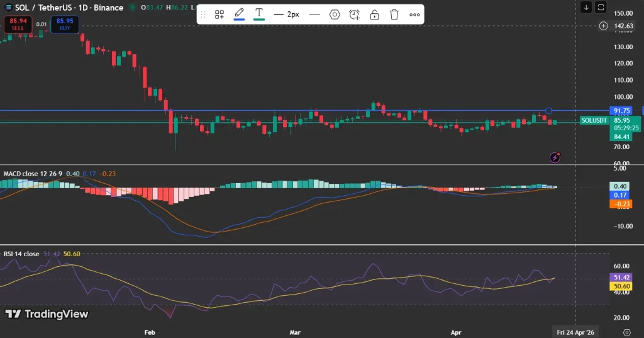This screenshot has width=644, height=338.
Task: Click the Apr label on the time axis
Action: coord(456,332)
